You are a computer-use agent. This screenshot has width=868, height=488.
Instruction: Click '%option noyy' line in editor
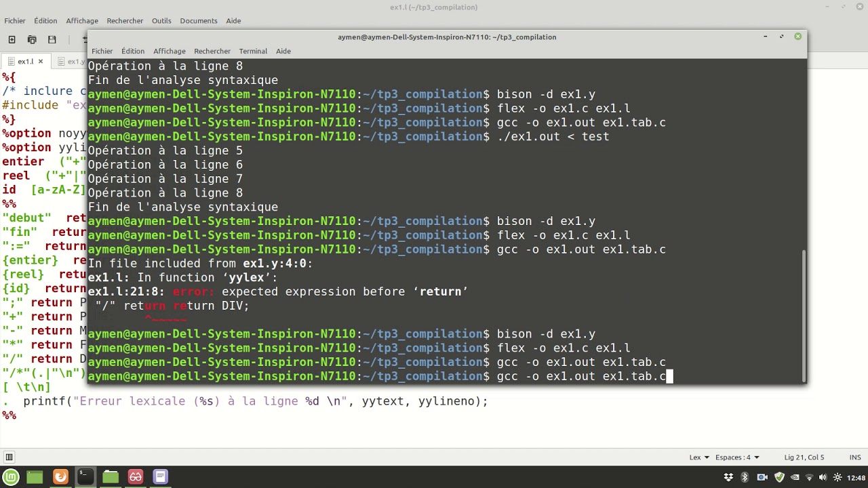point(44,134)
